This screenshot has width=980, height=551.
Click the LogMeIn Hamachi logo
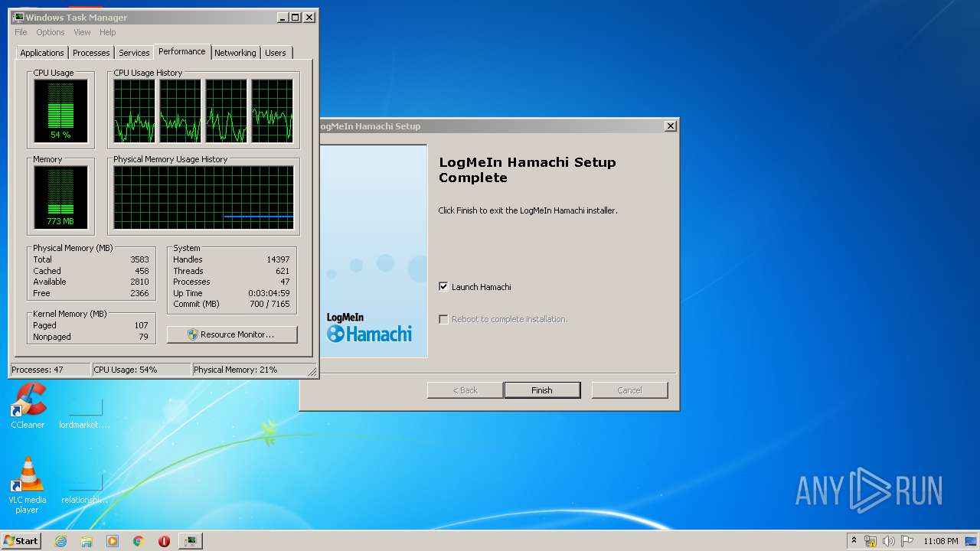(369, 327)
